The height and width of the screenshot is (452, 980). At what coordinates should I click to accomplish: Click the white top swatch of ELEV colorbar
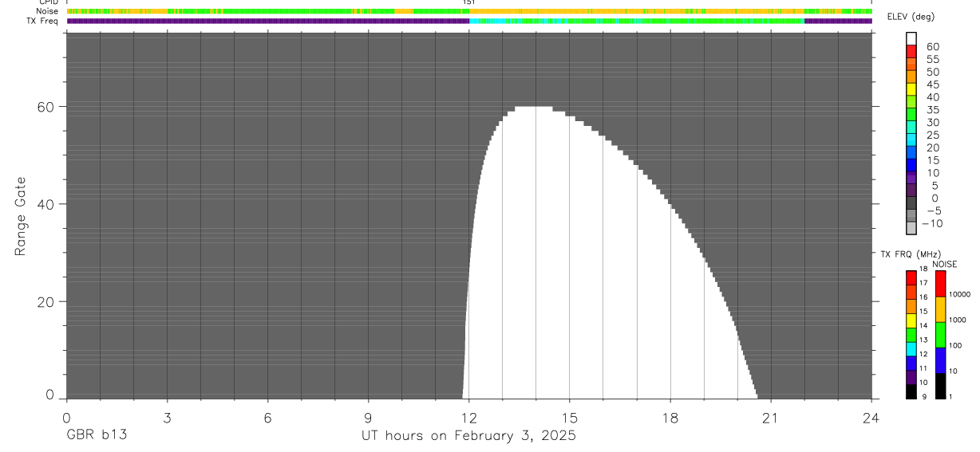911,39
